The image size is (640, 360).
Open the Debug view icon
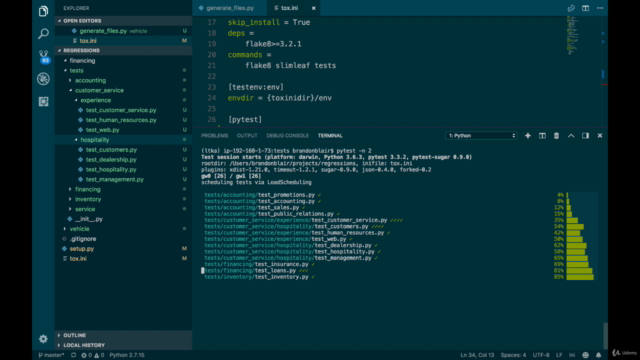(43, 78)
